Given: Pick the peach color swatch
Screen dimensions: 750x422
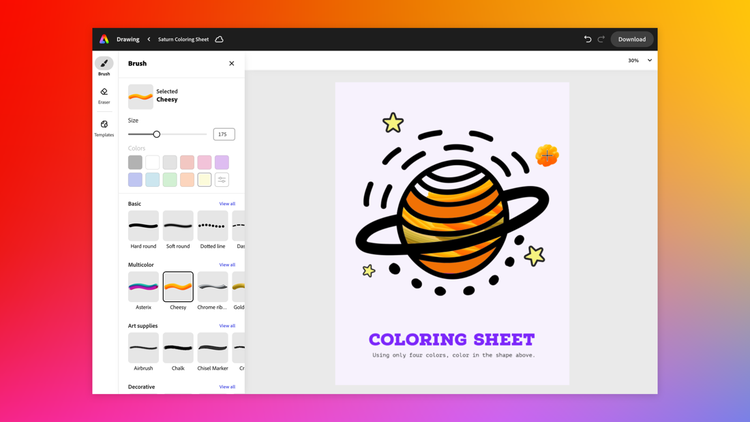Looking at the screenshot, I should (187, 179).
